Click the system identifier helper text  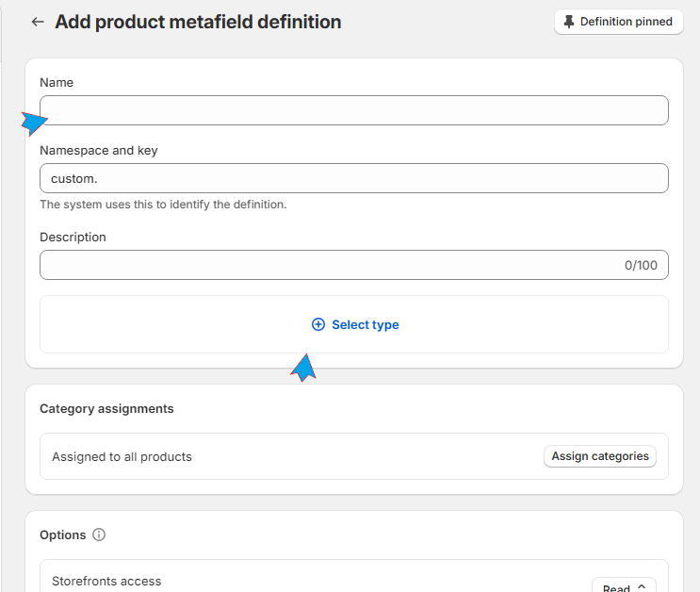coord(163,204)
